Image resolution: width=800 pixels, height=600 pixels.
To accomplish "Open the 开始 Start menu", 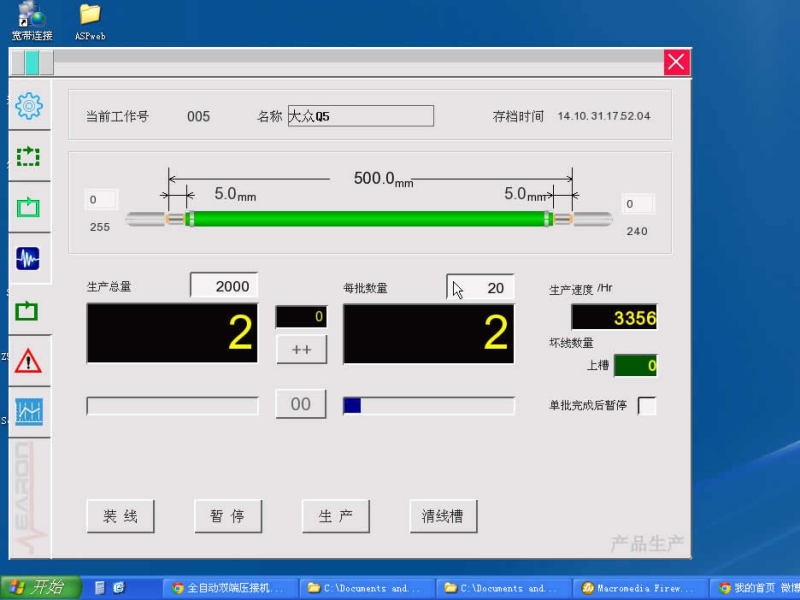I will pyautogui.click(x=38, y=588).
